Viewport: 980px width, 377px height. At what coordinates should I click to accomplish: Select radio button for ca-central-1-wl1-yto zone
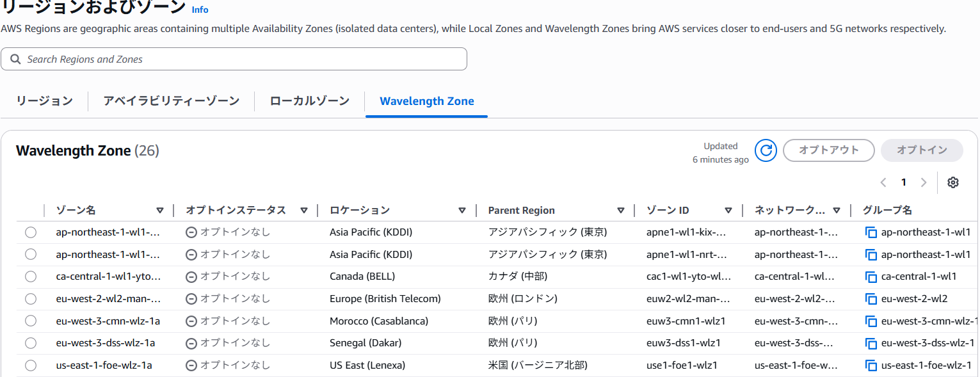pos(31,277)
